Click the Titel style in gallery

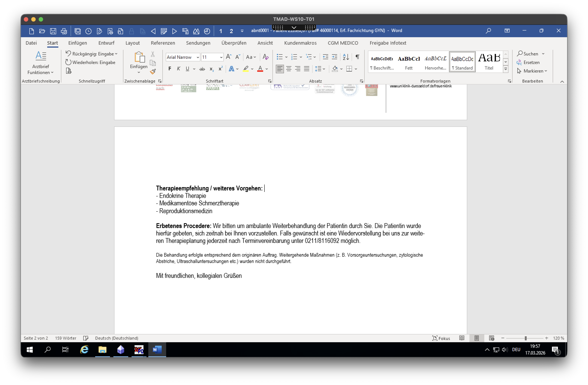489,62
